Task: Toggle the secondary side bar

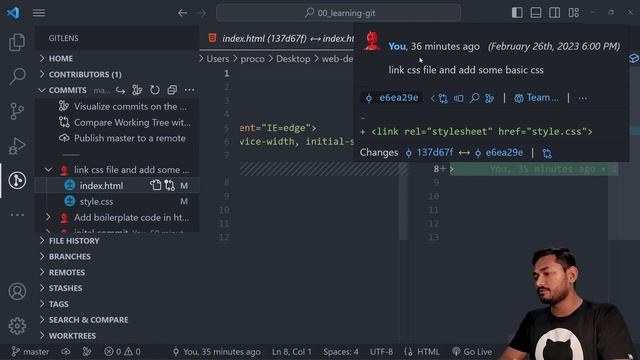Action: point(555,13)
